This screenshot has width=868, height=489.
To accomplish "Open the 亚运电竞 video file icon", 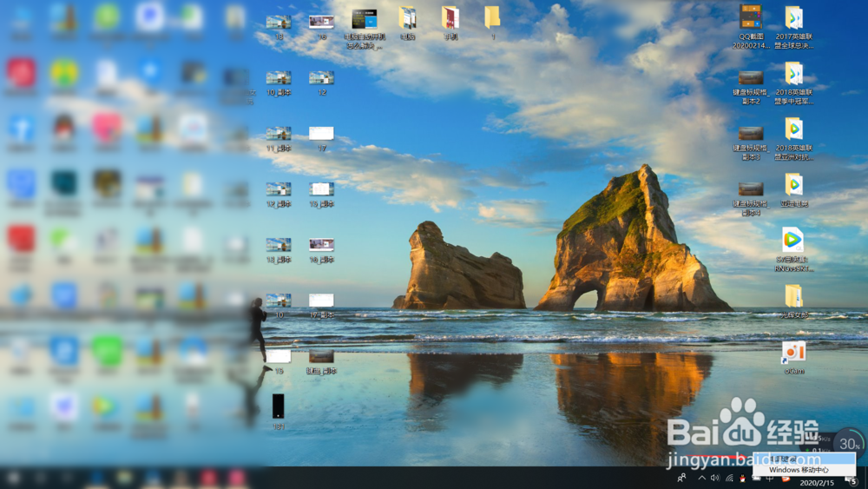I will coord(794,190).
